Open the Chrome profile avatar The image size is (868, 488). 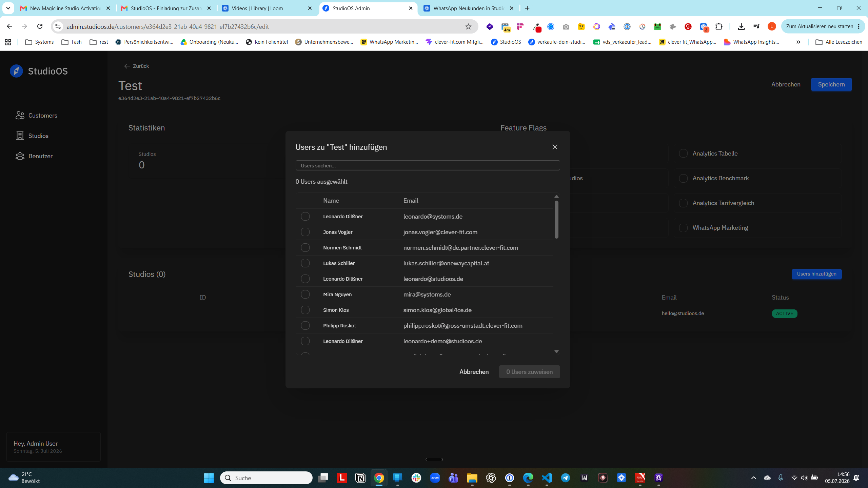coord(772,26)
